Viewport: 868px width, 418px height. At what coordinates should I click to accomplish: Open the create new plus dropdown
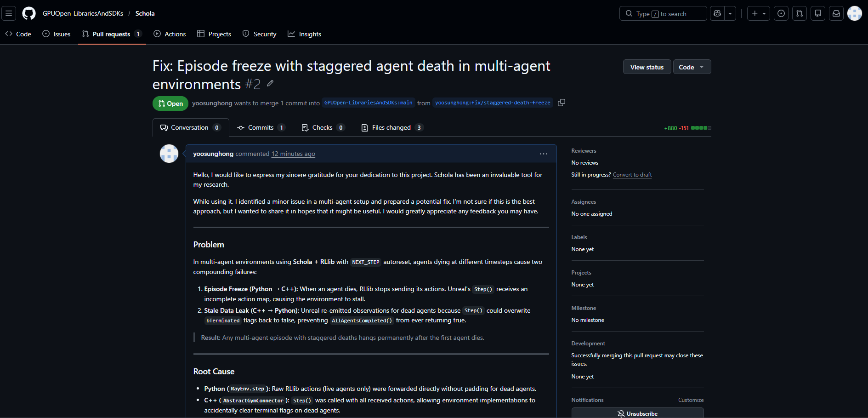point(758,13)
